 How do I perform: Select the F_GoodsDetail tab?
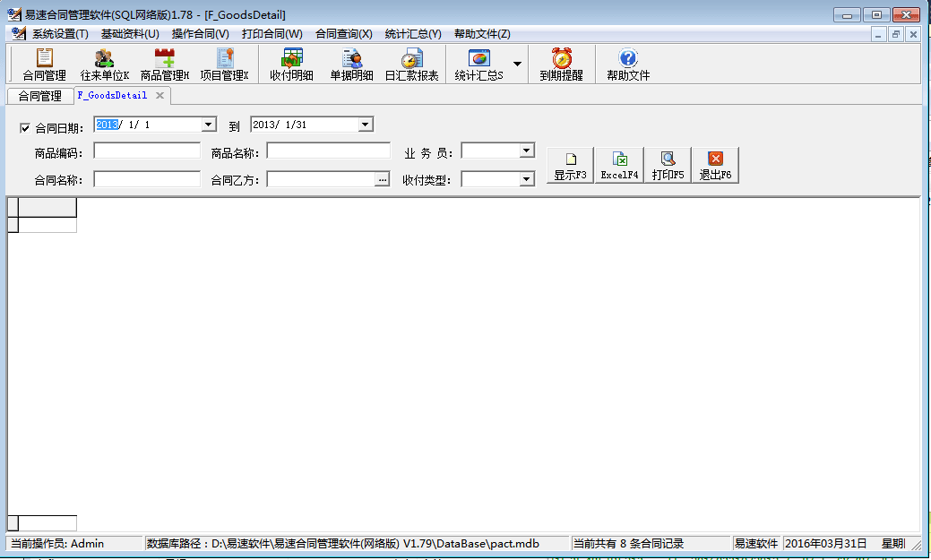112,95
